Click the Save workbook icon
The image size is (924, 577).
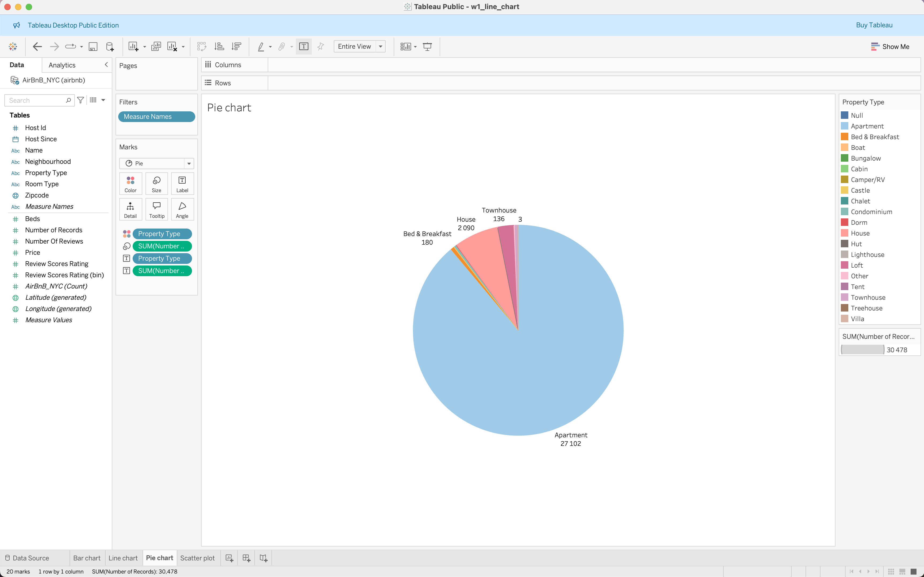(93, 47)
